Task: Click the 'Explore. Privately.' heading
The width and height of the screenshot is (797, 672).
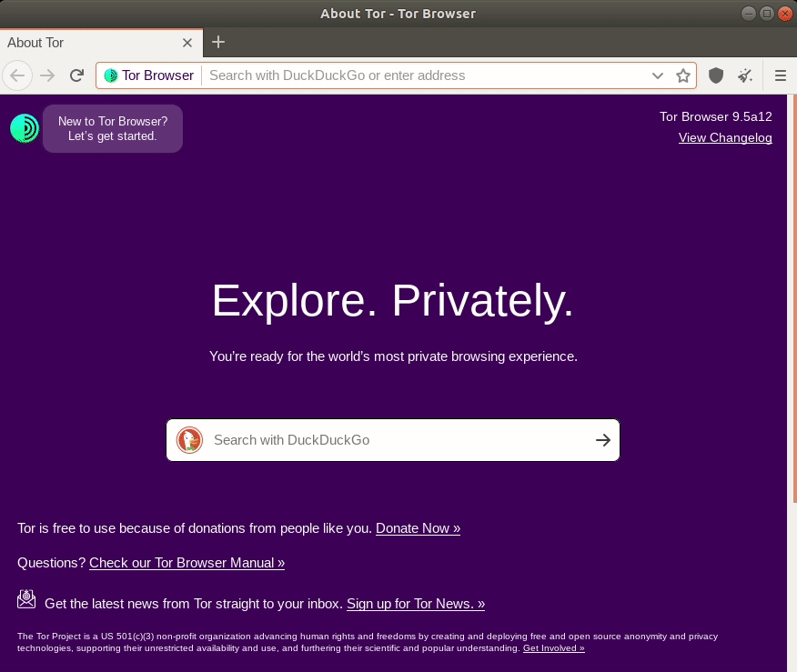Action: tap(392, 301)
